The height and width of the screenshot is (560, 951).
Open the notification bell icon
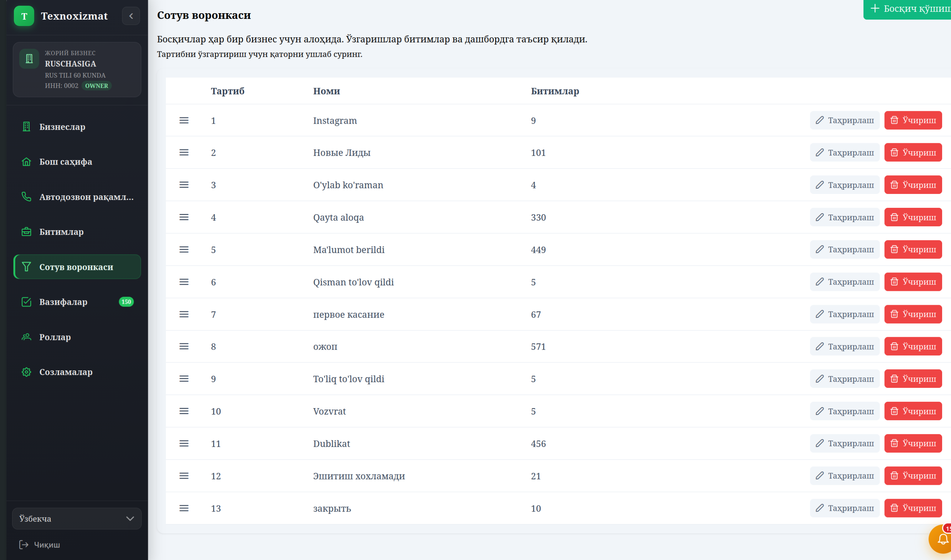coord(942,540)
